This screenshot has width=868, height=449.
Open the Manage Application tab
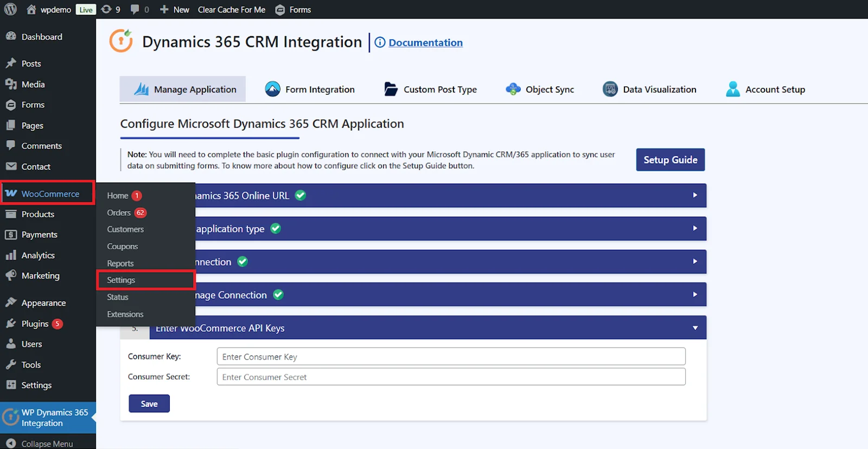click(183, 89)
